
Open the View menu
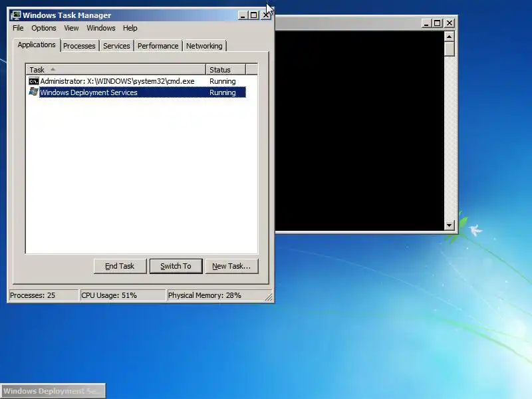tap(71, 28)
